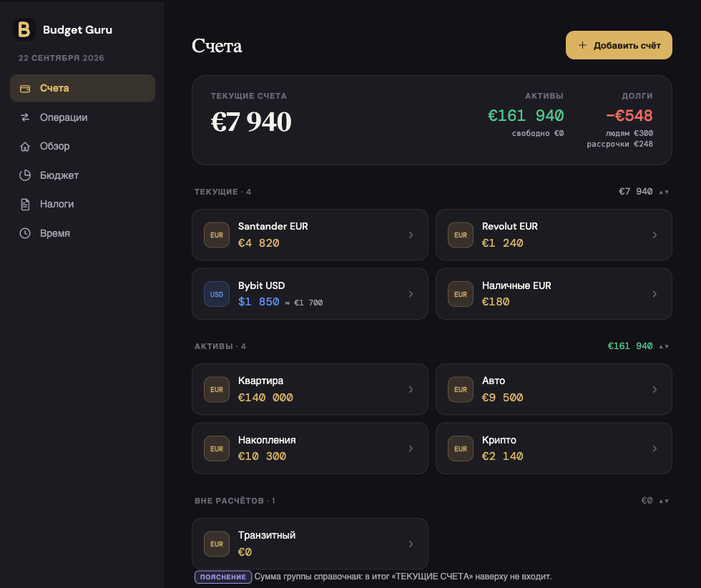This screenshot has height=588, width=701.
Task: Click the swap arrows icon for Операции
Action: [x=25, y=117]
